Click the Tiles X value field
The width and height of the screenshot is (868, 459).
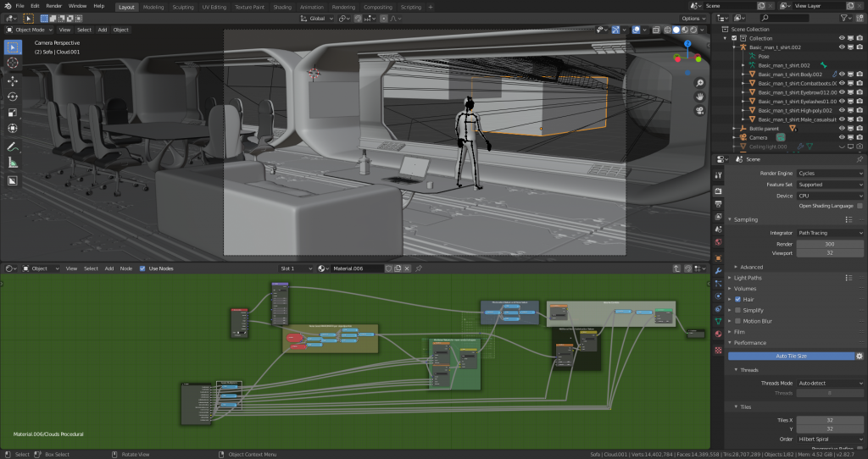coord(830,420)
